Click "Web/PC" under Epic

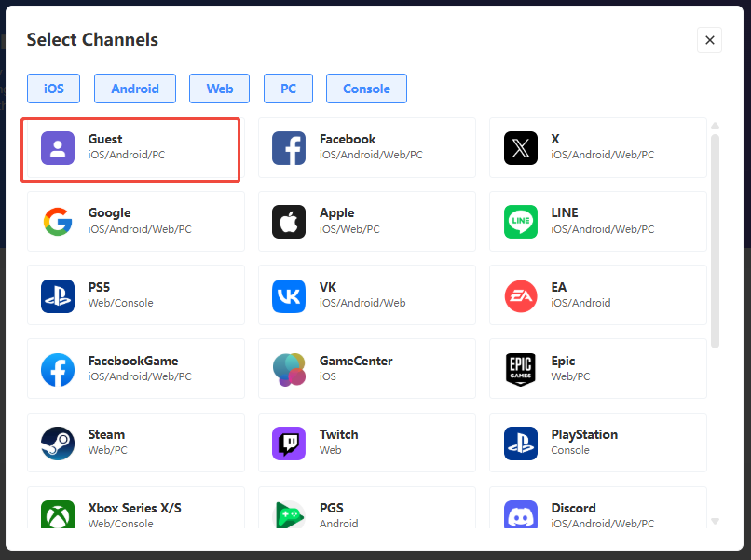[570, 376]
